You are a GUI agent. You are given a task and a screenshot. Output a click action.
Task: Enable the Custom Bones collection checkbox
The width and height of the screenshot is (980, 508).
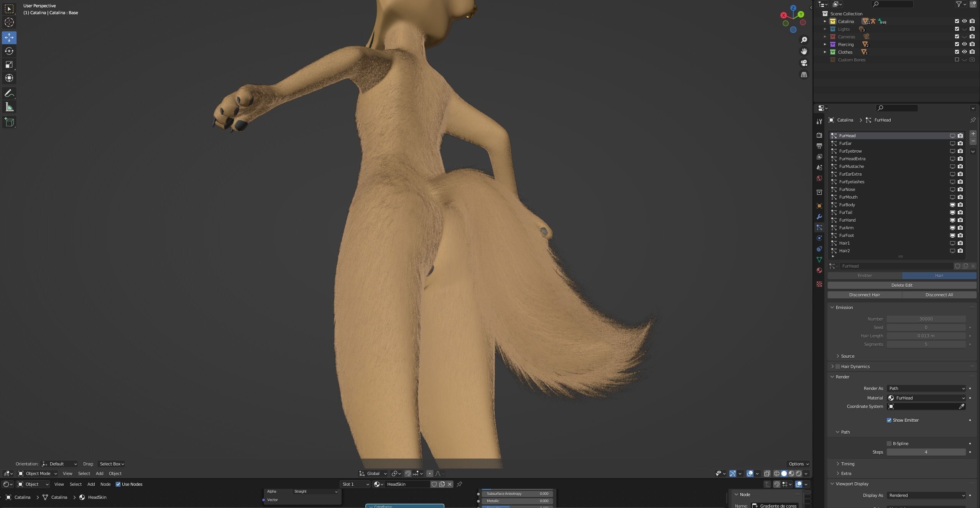tap(957, 60)
